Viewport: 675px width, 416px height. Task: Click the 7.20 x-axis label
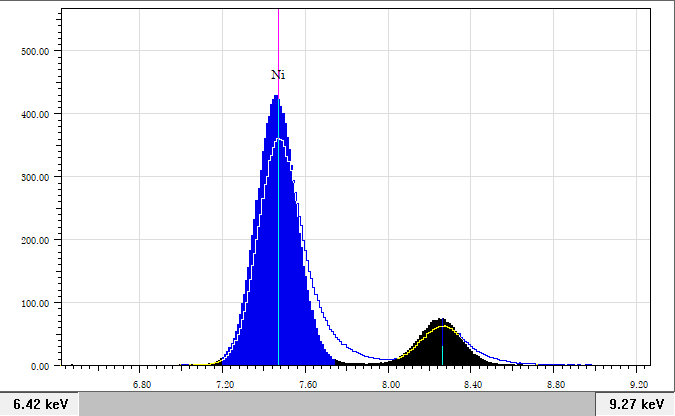225,385
